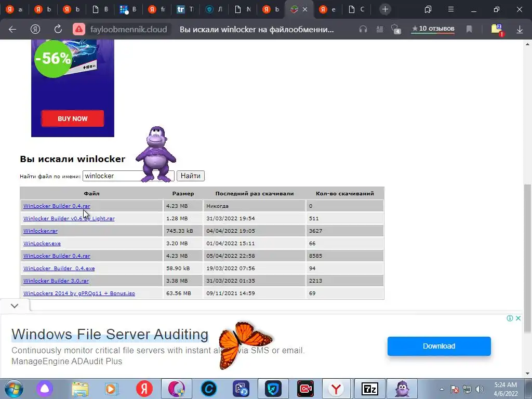Viewport: 532px width, 399px height.
Task: Click the blue Download ad button
Action: (x=439, y=346)
